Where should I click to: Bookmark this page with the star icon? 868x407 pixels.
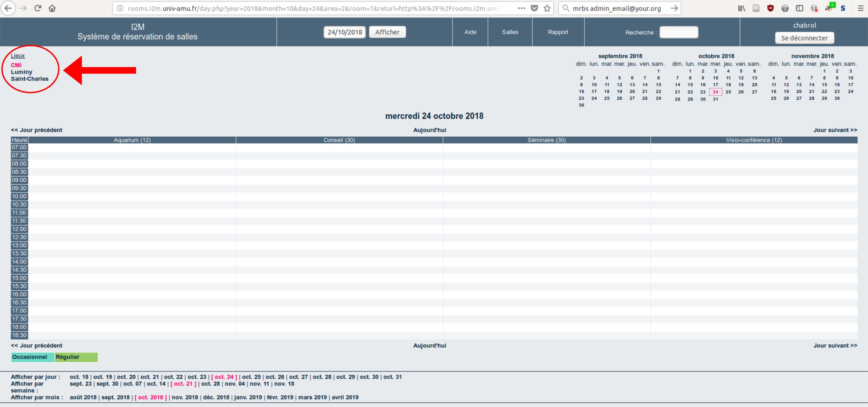547,8
